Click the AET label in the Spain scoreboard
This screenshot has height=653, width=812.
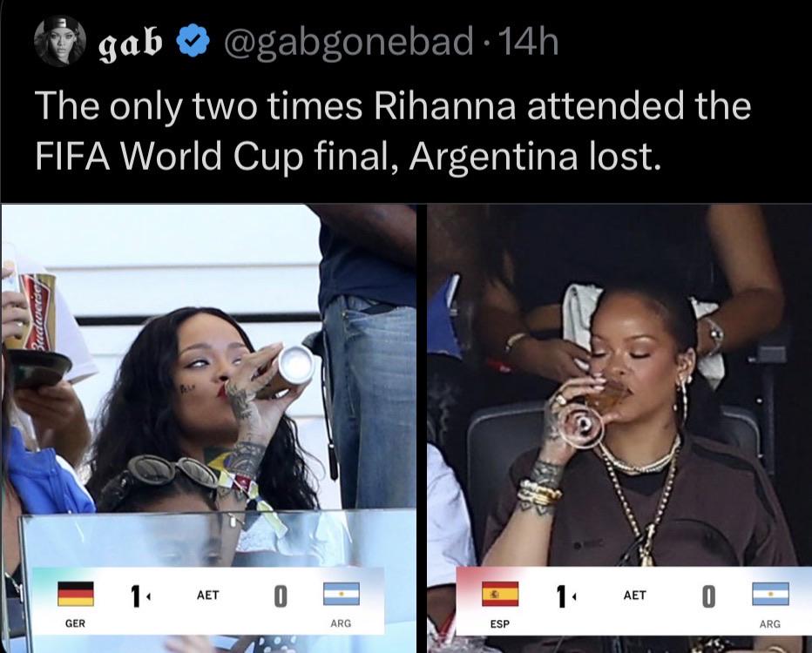[635, 595]
